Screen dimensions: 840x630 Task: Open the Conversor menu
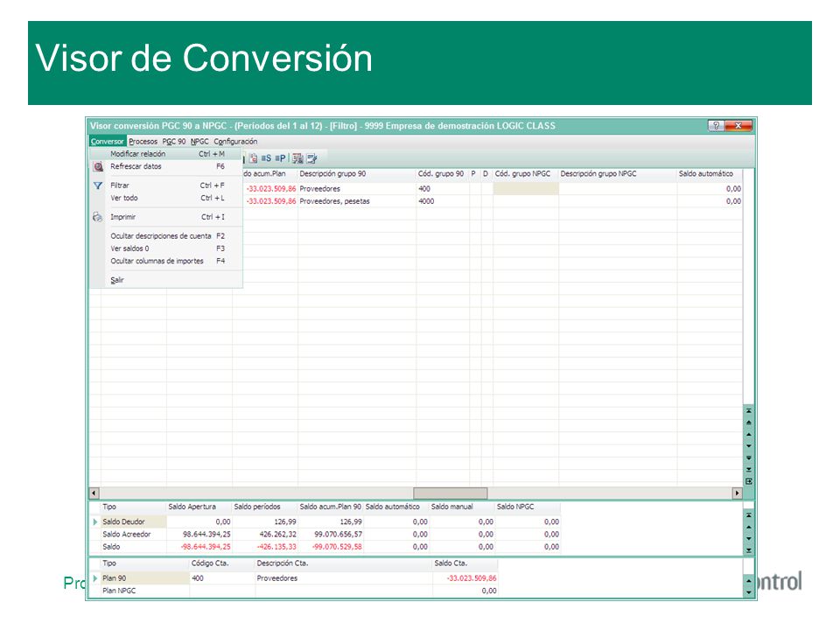coord(107,142)
